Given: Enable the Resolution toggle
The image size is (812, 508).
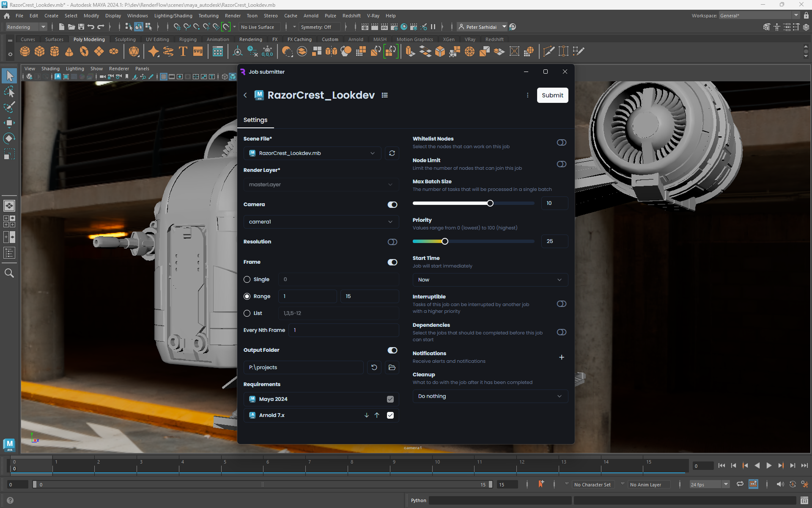Looking at the screenshot, I should tap(392, 242).
